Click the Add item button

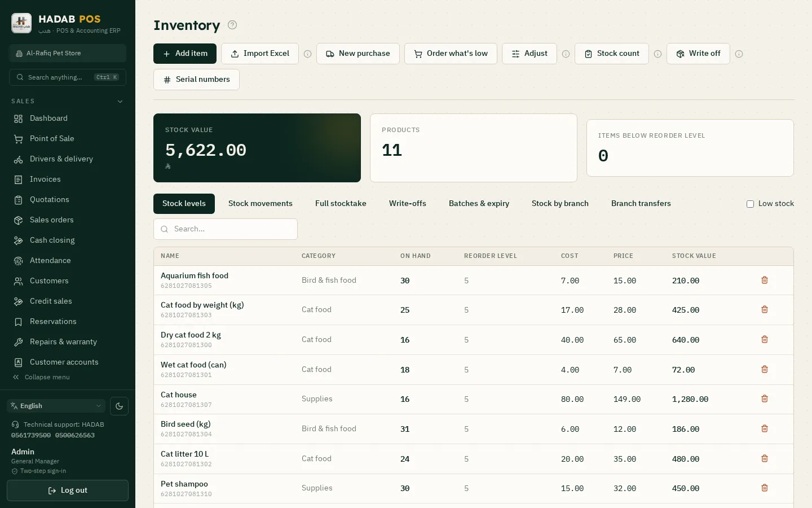click(x=185, y=54)
